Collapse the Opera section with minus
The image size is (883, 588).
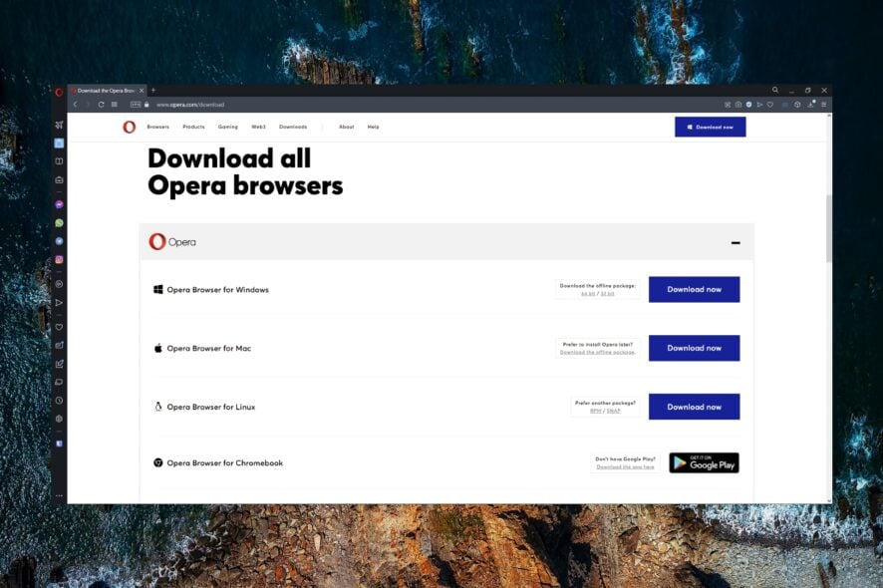click(736, 243)
